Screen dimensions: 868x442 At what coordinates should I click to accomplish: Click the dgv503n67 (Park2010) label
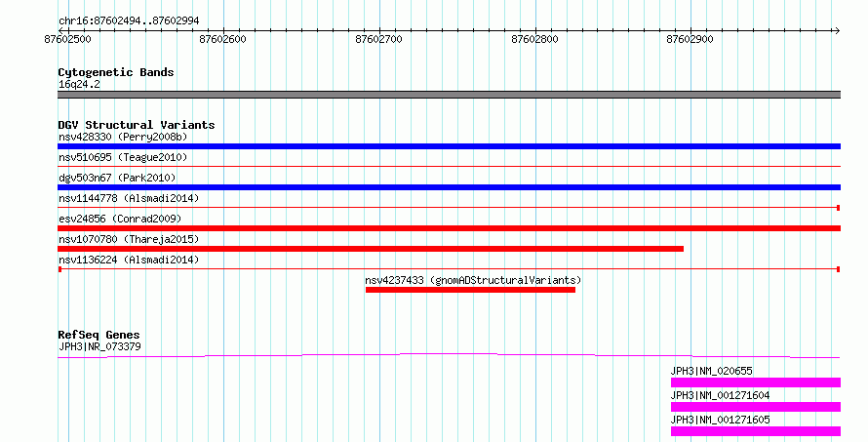coord(117,178)
